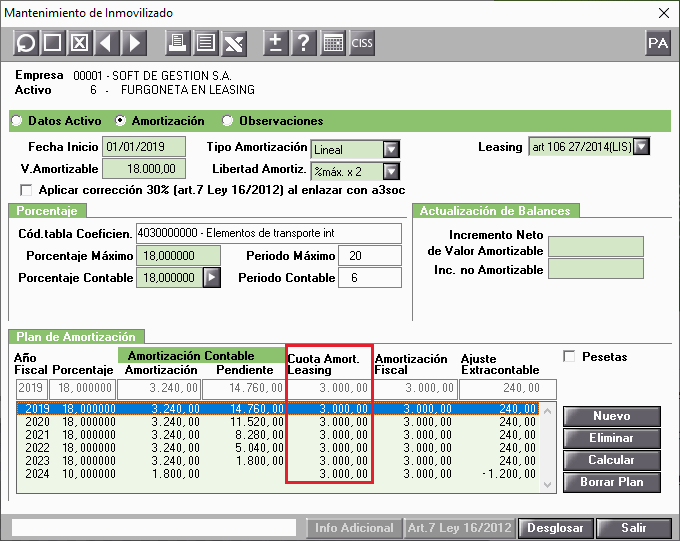Open the Tipo Amortización Lineal dropdown
Image resolution: width=680 pixels, height=541 pixels.
pyautogui.click(x=391, y=150)
